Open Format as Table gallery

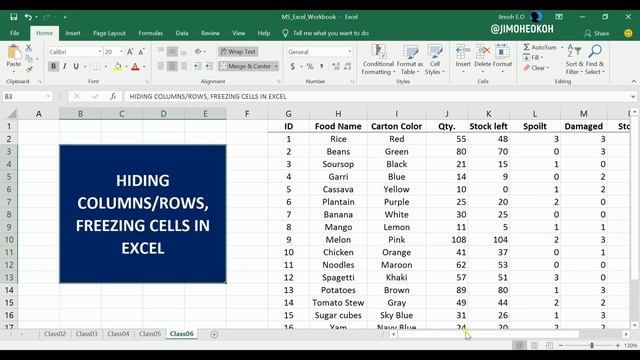point(410,60)
